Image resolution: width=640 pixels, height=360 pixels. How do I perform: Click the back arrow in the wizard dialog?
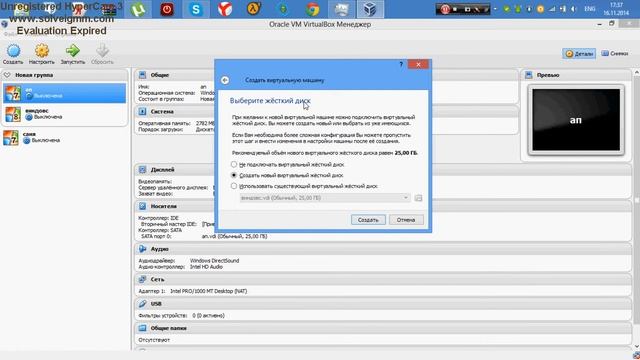click(x=225, y=80)
